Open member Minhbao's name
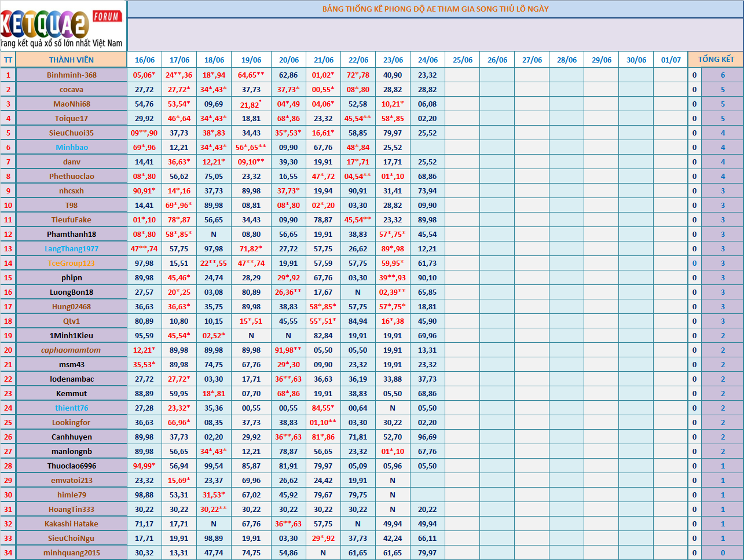 coord(71,147)
